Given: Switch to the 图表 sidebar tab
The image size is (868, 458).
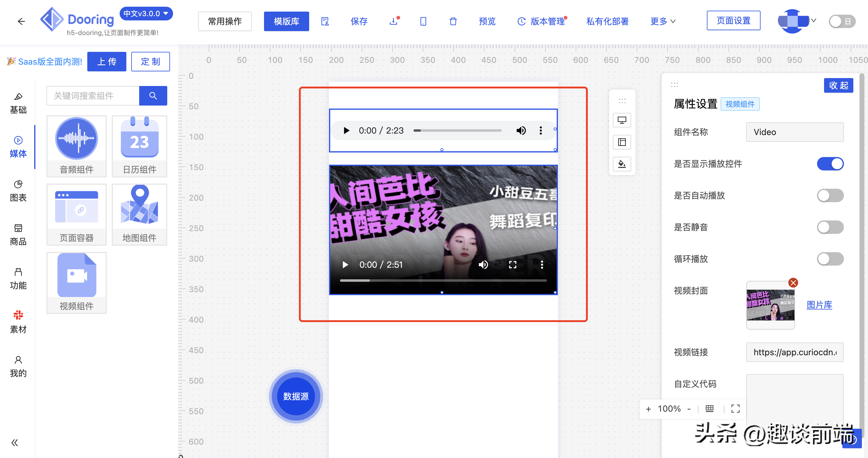Looking at the screenshot, I should pos(18,191).
